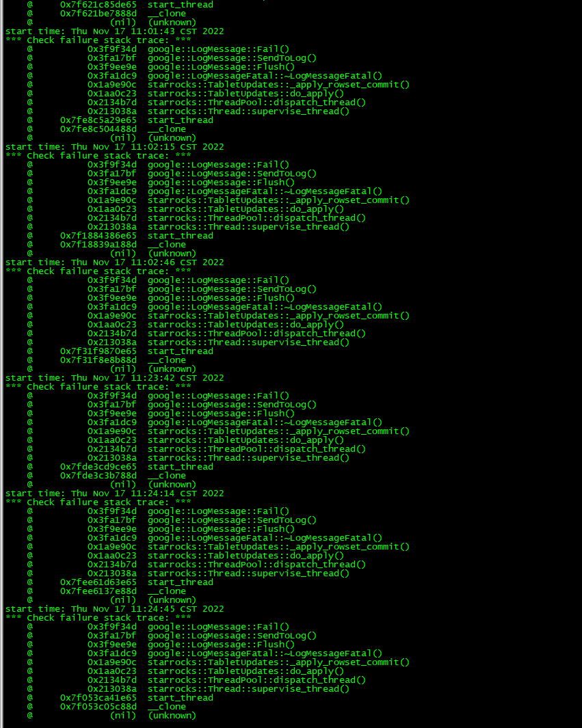Click the address 0x7f1884386e65
The image size is (582, 728).
98,236
